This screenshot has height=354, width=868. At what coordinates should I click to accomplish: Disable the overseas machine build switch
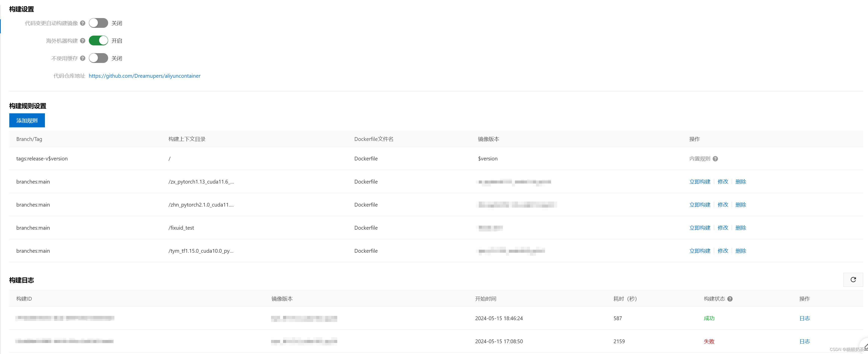click(x=98, y=41)
